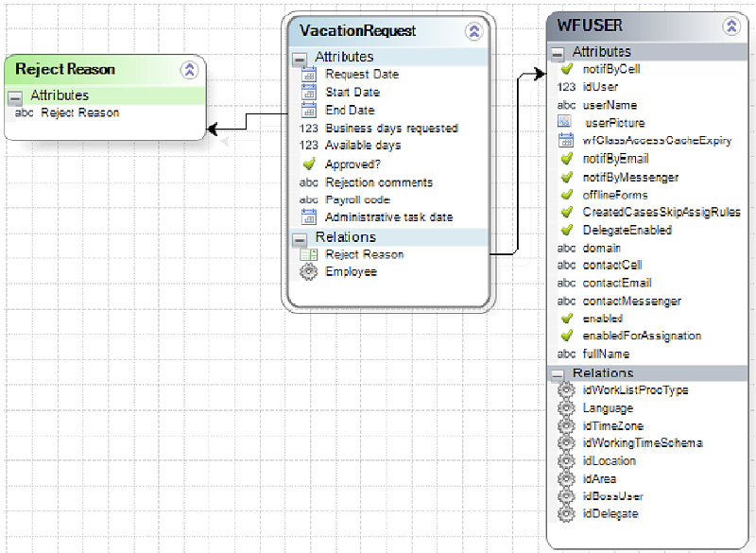This screenshot has height=553, width=756.
Task: Select the Start Date attribute label
Action: click(x=352, y=92)
